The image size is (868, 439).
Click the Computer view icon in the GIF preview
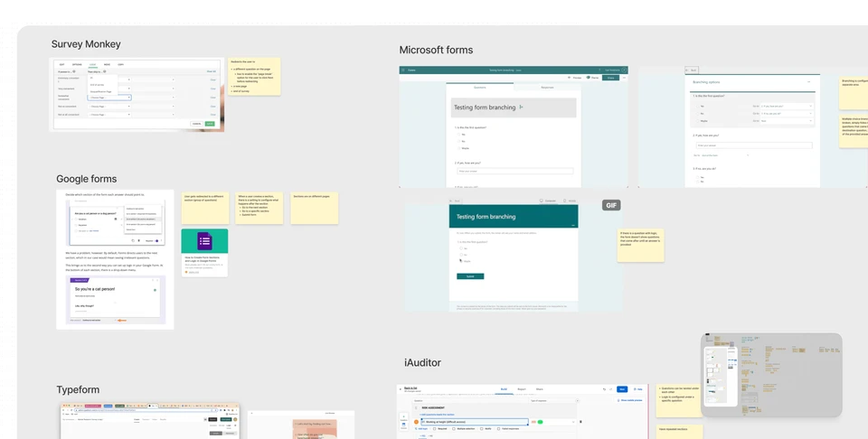(x=542, y=201)
